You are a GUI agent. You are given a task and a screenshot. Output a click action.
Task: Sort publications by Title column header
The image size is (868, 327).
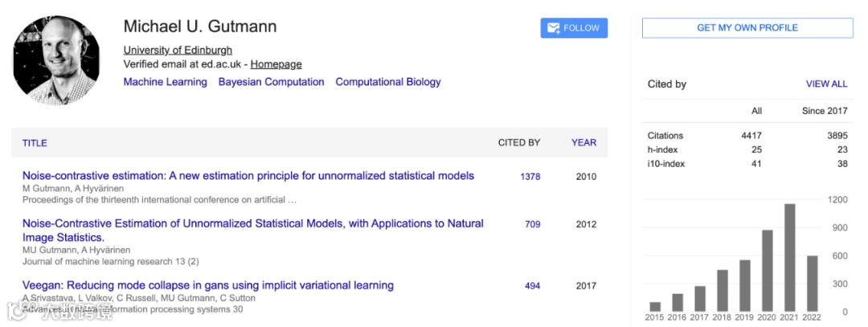(x=35, y=143)
